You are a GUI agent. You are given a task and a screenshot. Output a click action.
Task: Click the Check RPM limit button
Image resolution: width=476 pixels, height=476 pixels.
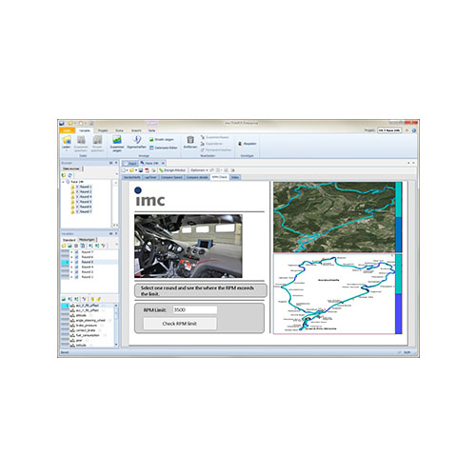(180, 324)
